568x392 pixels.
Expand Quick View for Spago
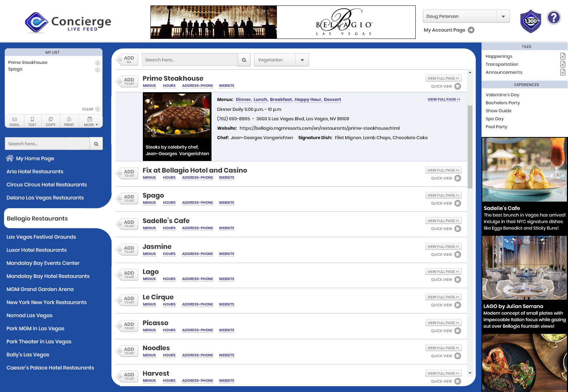[x=458, y=203]
